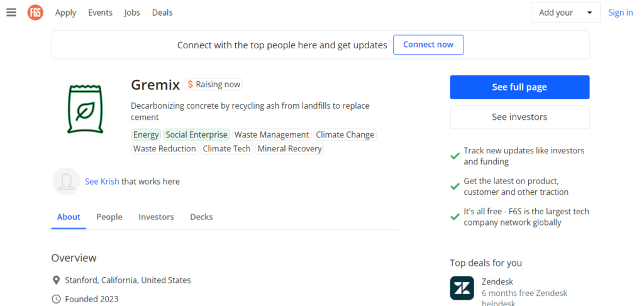The height and width of the screenshot is (306, 644).
Task: Open Deals in the top navigation
Action: pyautogui.click(x=162, y=13)
